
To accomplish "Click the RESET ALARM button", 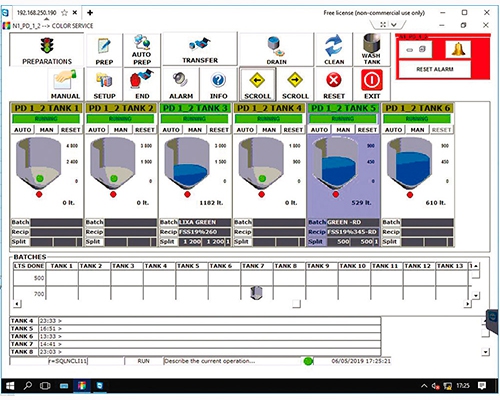I will point(434,69).
